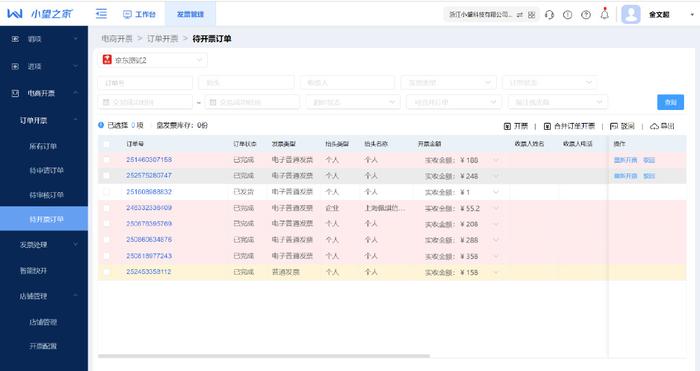The width and height of the screenshot is (700, 371).
Task: Click calendar icon in start date field
Action: pyautogui.click(x=106, y=102)
